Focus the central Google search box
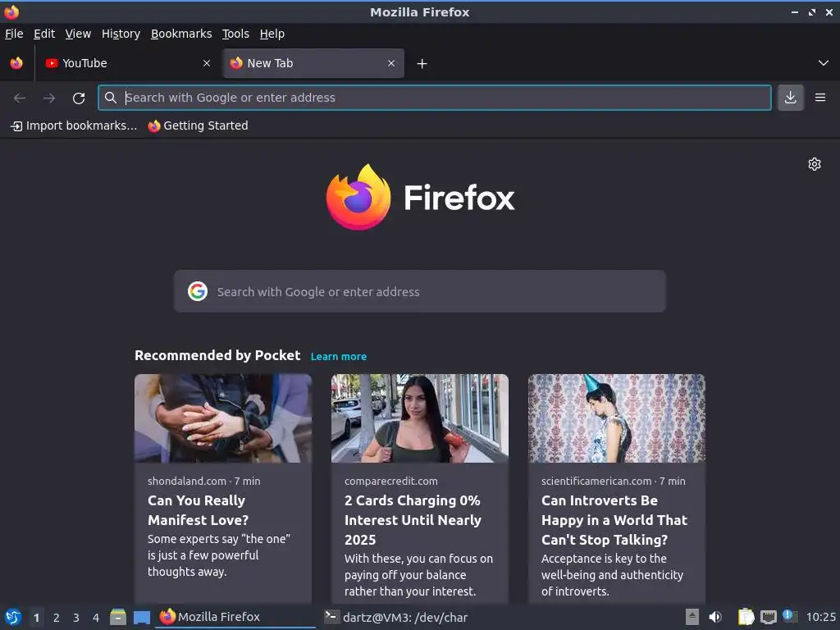Viewport: 840px width, 630px height. [x=419, y=291]
